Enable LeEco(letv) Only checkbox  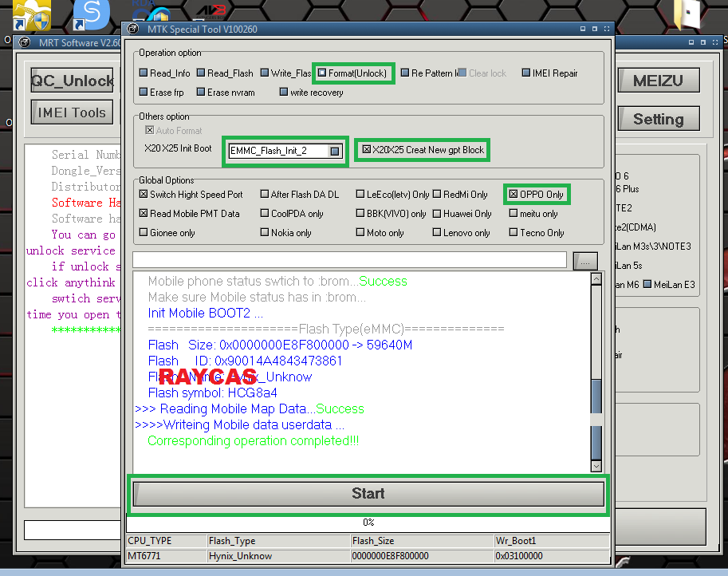(360, 194)
